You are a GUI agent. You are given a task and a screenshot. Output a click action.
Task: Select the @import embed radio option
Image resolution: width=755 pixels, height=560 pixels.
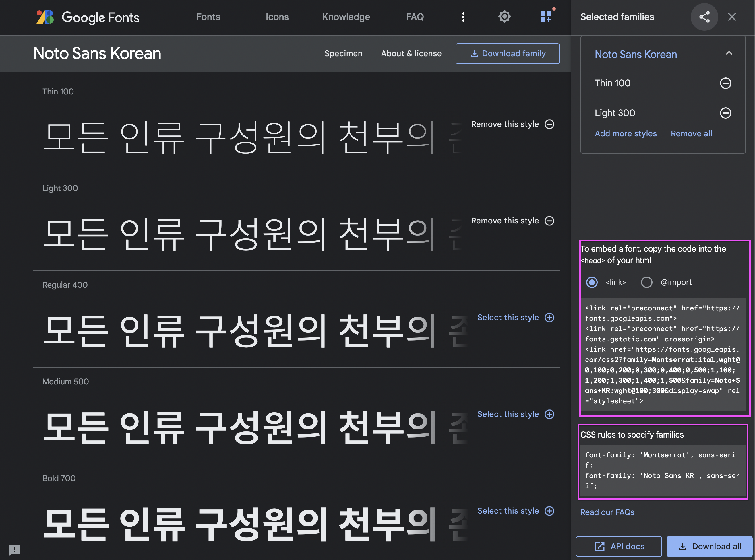click(x=646, y=282)
